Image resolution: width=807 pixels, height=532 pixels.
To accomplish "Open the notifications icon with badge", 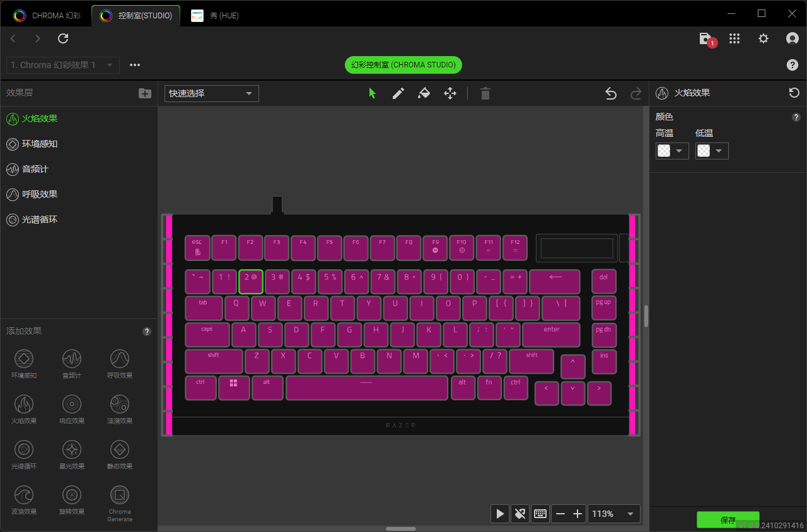I will pyautogui.click(x=707, y=39).
